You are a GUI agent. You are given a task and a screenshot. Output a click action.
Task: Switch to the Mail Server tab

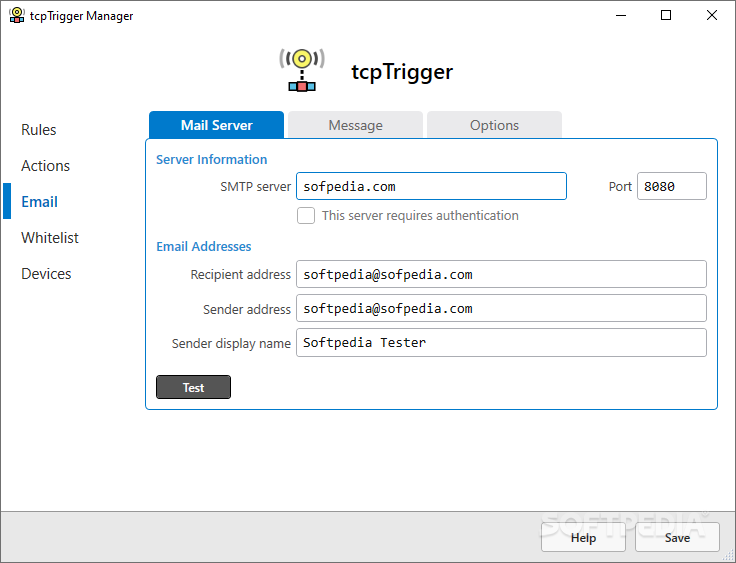[x=216, y=125]
